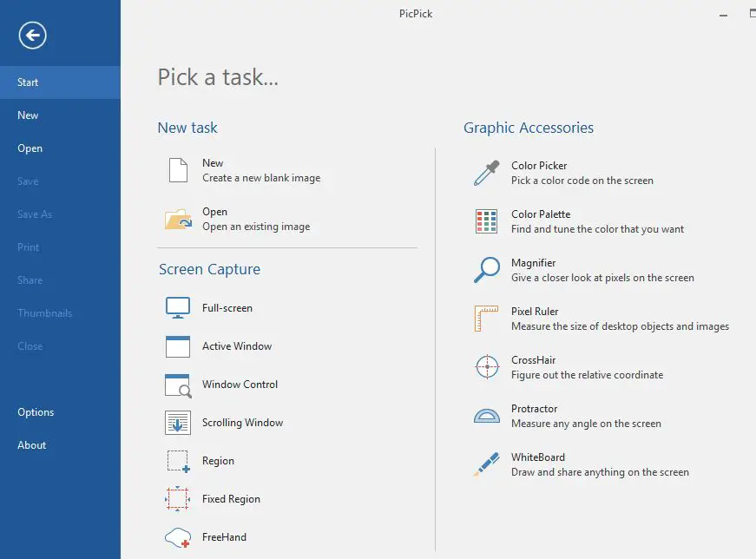Image resolution: width=756 pixels, height=559 pixels.
Task: Click the Color Palette grid icon
Action: pyautogui.click(x=486, y=221)
